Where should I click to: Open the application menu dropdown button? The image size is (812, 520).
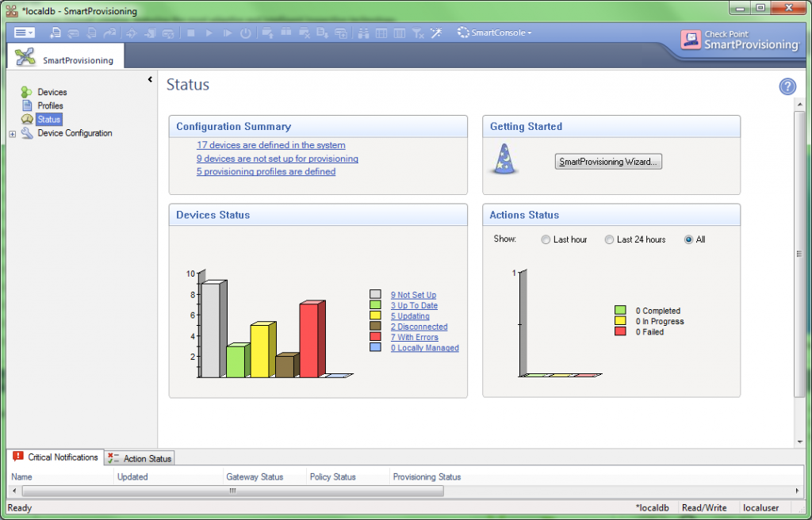click(24, 32)
